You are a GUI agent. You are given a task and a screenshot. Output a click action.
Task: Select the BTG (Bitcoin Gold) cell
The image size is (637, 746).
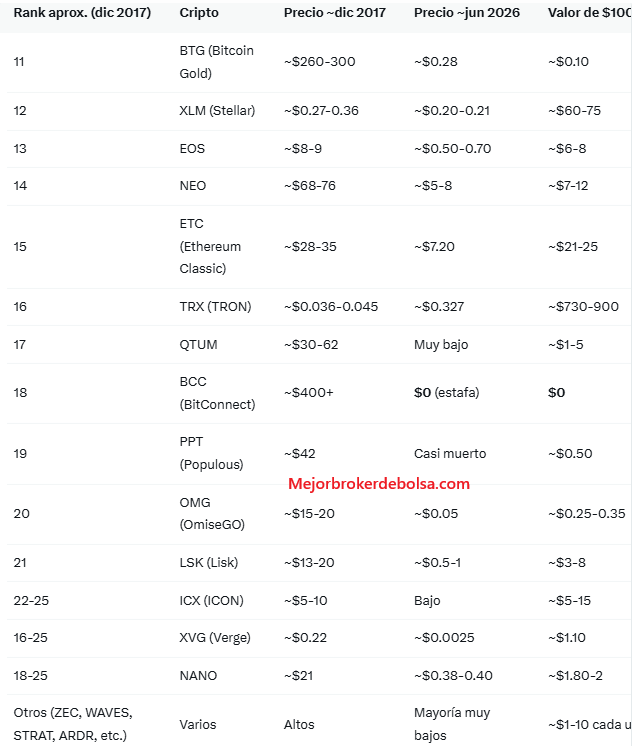tap(216, 62)
